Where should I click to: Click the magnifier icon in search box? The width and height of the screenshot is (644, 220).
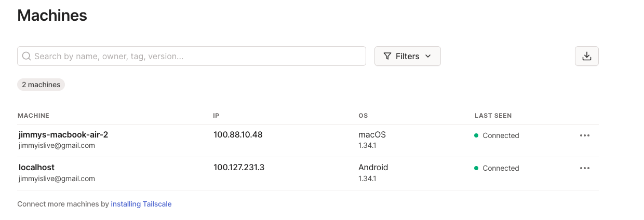26,56
